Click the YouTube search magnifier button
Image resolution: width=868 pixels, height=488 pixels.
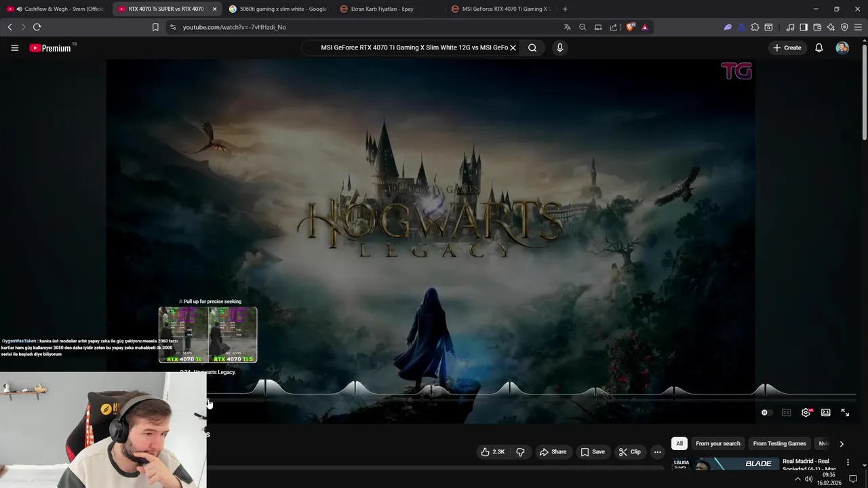click(x=532, y=47)
